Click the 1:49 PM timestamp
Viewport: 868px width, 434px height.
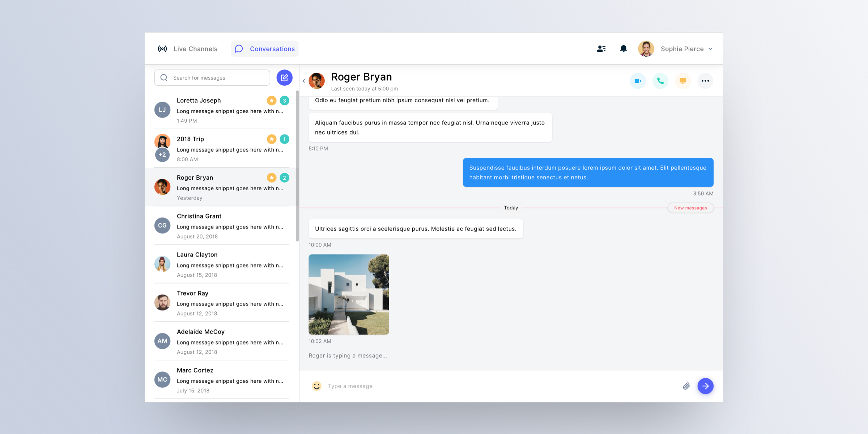point(187,121)
